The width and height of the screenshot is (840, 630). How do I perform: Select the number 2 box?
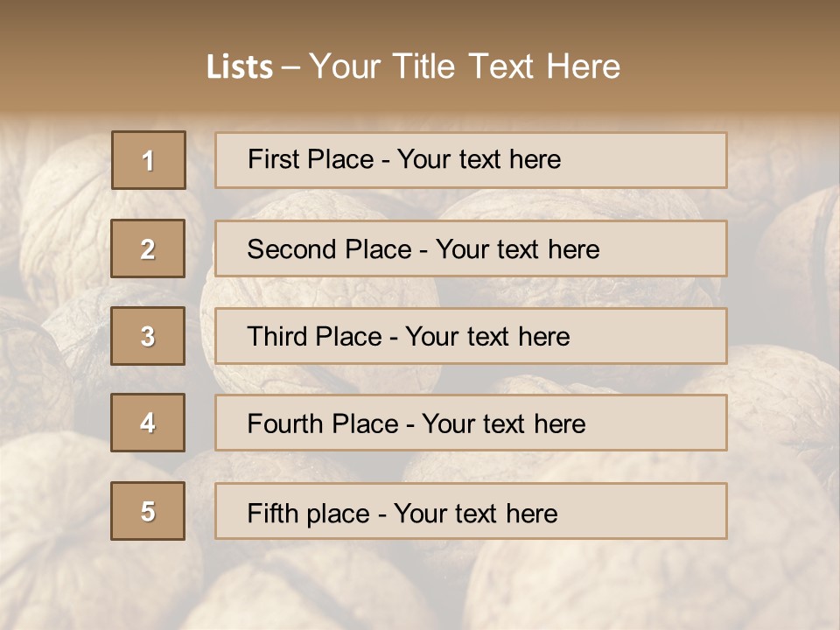[148, 248]
